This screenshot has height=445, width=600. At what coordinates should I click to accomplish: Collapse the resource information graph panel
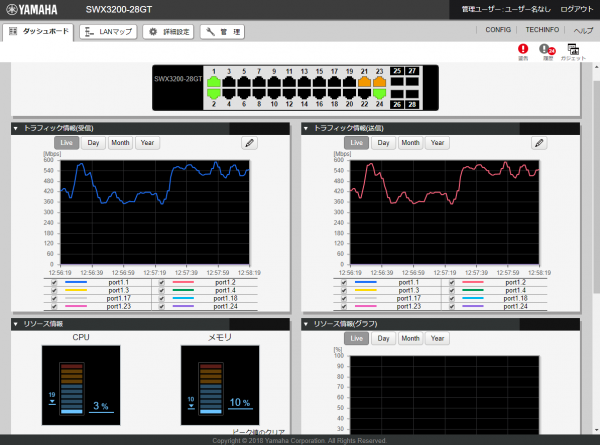point(306,324)
